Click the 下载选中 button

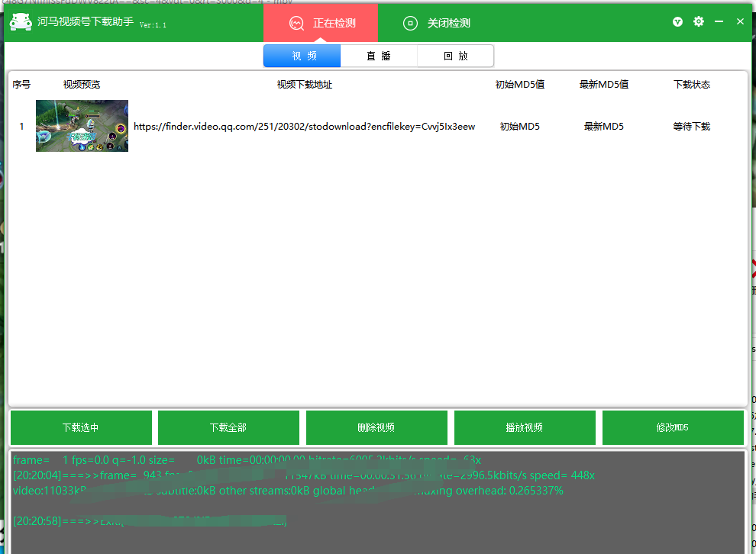coord(81,427)
